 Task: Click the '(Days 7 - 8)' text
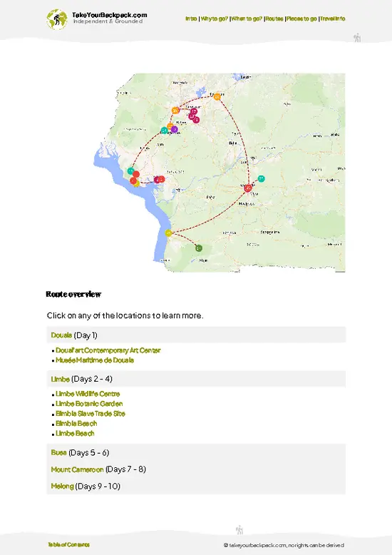pos(125,469)
